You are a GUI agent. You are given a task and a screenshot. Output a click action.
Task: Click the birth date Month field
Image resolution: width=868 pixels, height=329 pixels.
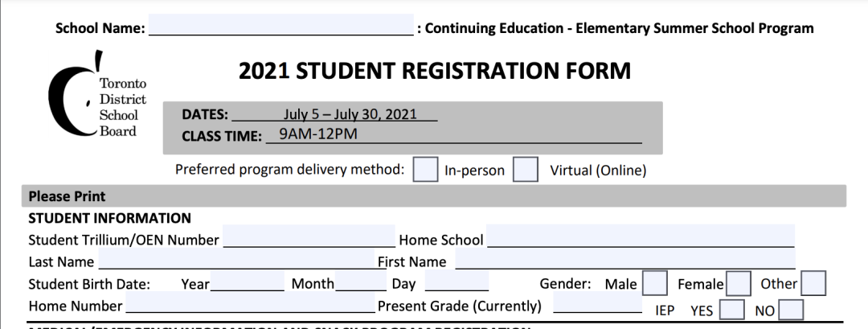(361, 281)
